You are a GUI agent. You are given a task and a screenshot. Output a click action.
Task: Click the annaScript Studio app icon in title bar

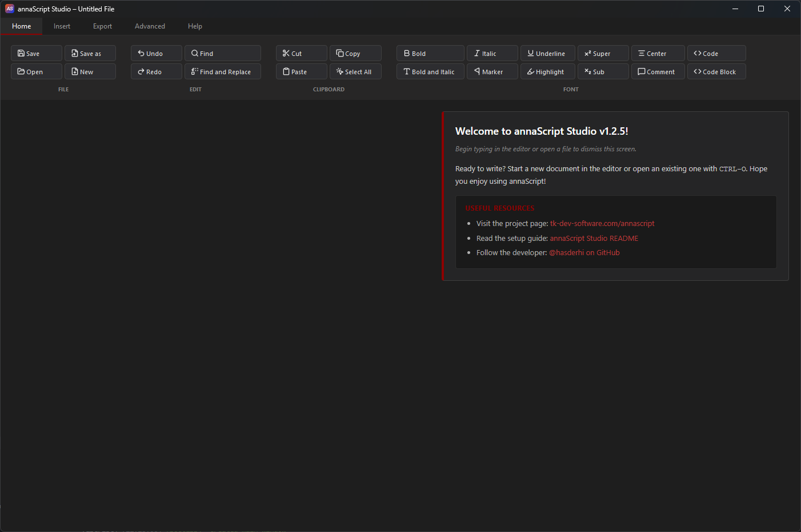coord(10,9)
